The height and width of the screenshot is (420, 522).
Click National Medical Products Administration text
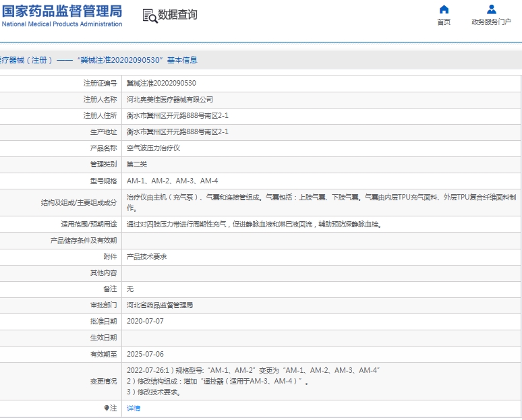62,24
